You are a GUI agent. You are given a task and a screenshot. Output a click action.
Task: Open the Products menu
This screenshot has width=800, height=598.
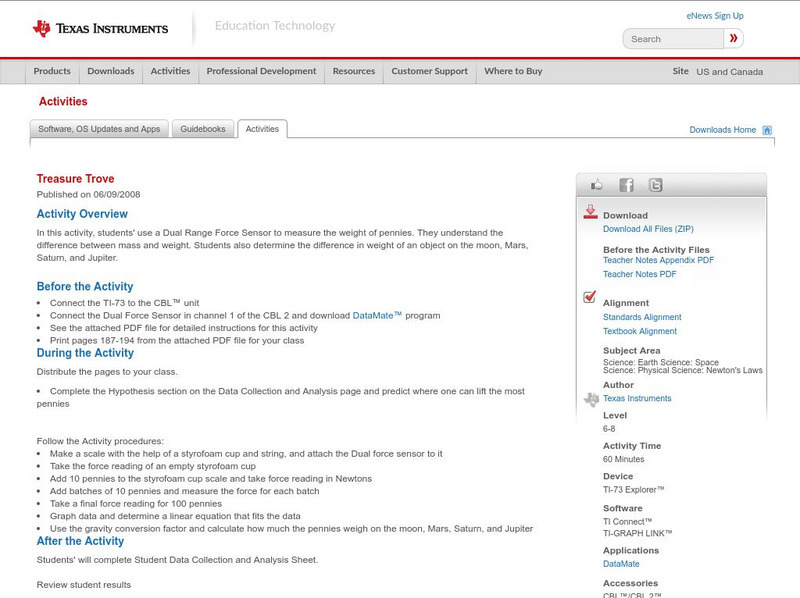52,71
